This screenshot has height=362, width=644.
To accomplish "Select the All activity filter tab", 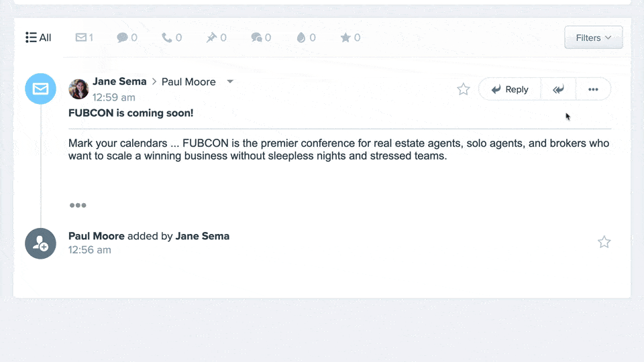I will pyautogui.click(x=38, y=38).
